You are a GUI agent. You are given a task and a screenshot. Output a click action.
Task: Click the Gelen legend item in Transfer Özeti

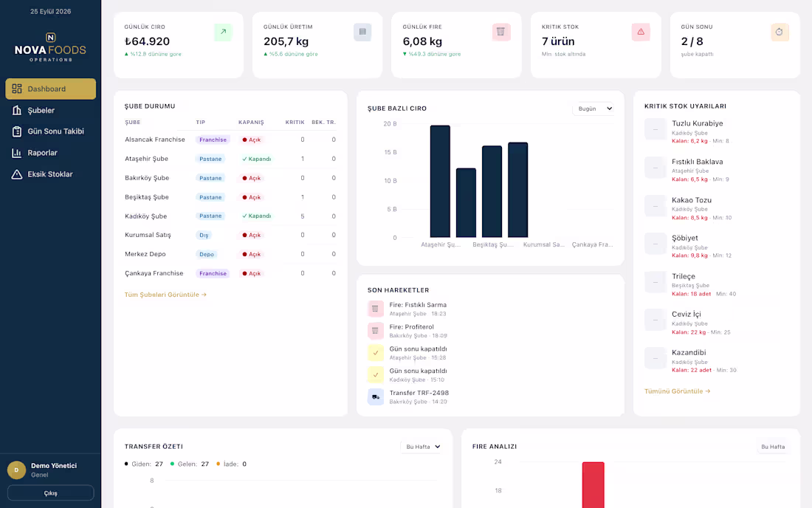[x=190, y=464]
